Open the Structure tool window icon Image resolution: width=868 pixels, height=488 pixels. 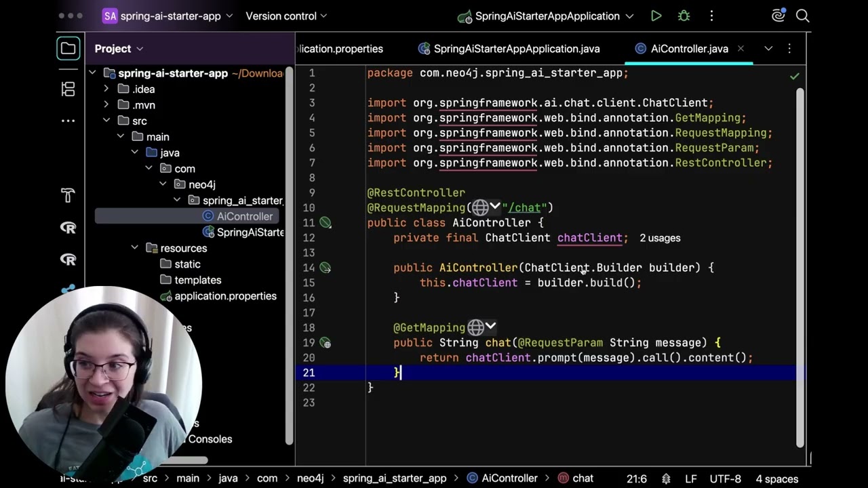[68, 89]
